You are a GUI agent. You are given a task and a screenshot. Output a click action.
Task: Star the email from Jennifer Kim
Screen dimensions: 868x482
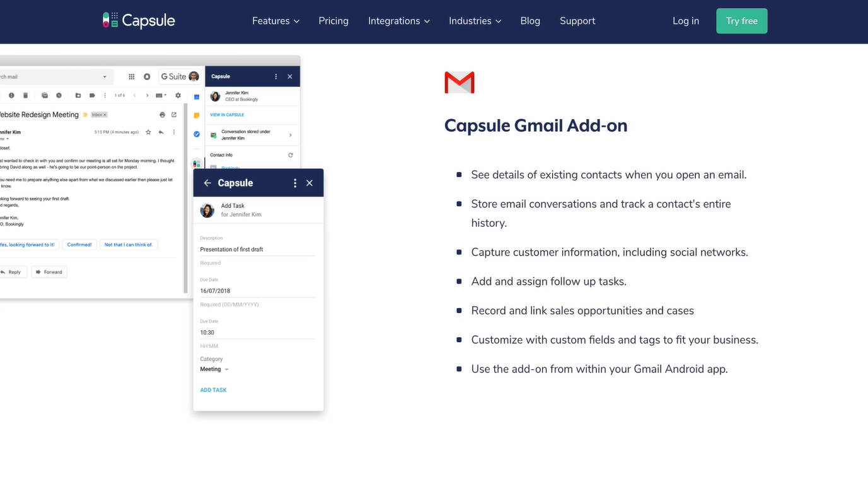point(148,132)
